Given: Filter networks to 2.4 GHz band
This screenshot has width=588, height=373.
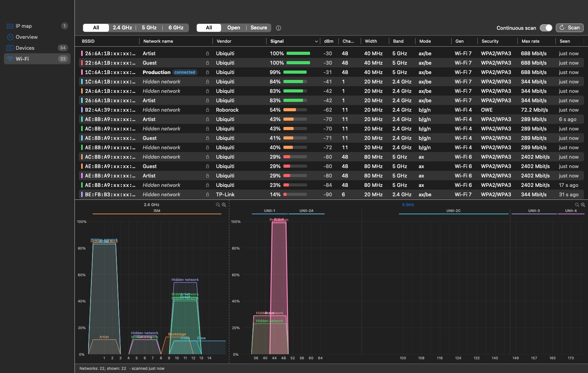Looking at the screenshot, I should point(122,28).
